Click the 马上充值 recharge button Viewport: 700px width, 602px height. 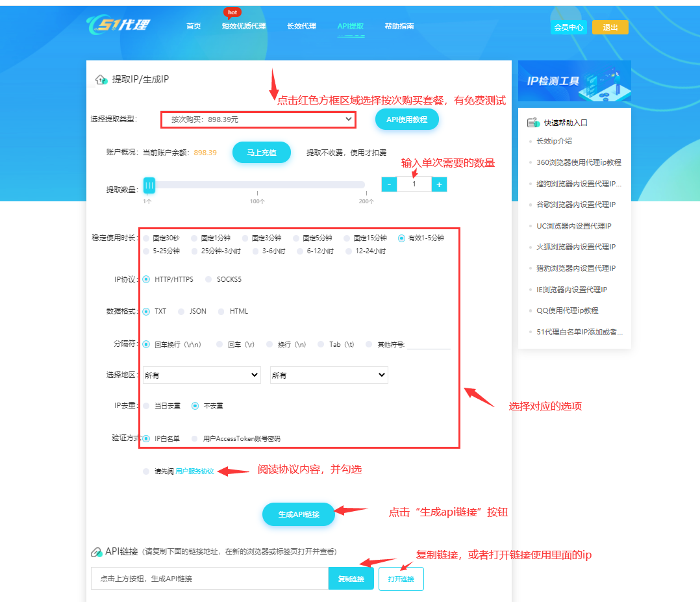[262, 153]
